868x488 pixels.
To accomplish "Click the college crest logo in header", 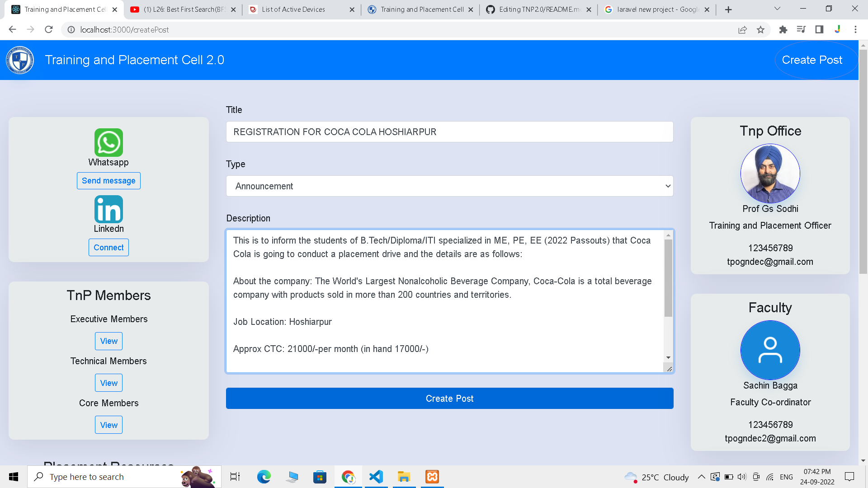I will coord(20,60).
